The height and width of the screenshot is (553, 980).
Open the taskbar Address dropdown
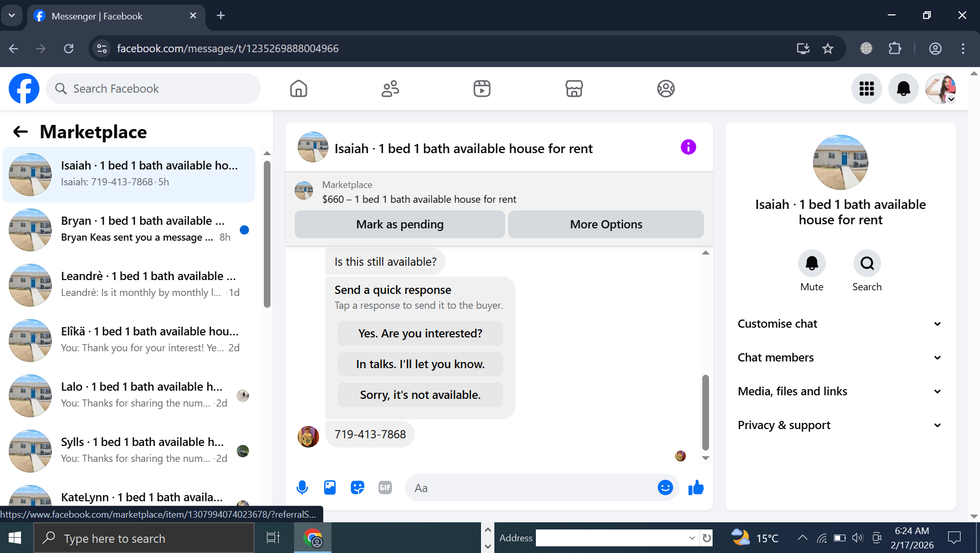pyautogui.click(x=692, y=538)
